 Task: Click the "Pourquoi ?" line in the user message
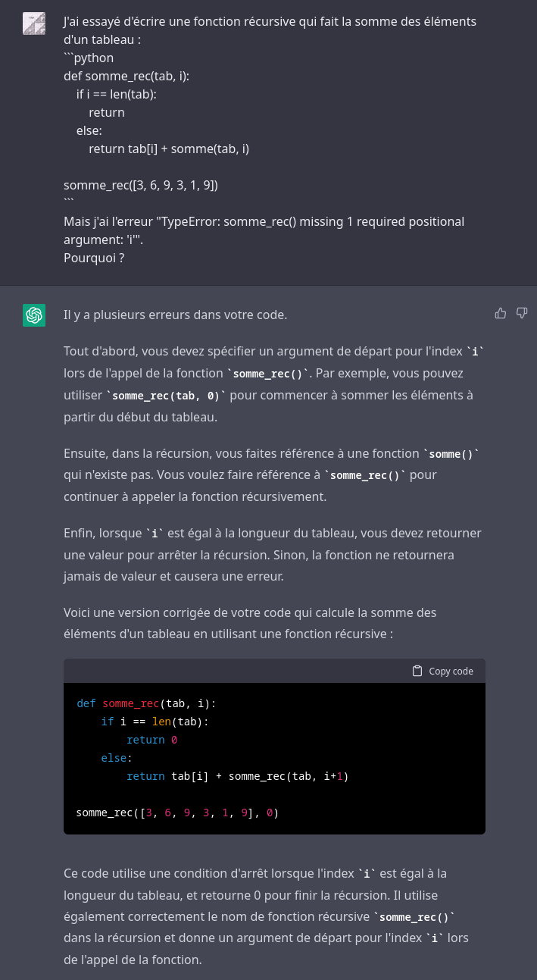pos(94,258)
